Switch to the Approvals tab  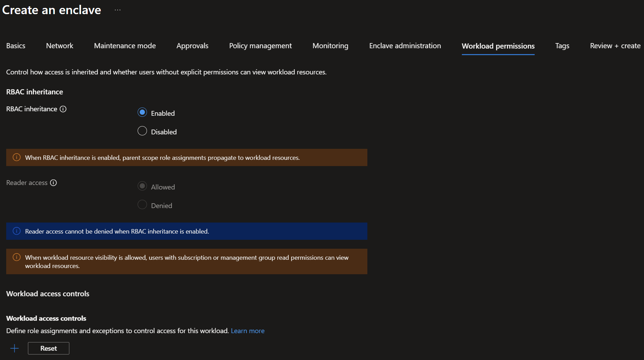tap(192, 46)
